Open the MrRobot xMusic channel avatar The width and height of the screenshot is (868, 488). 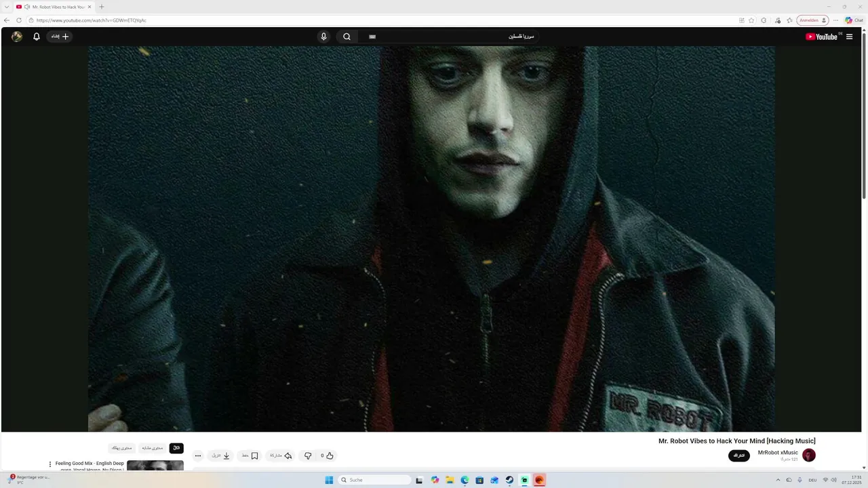click(809, 455)
